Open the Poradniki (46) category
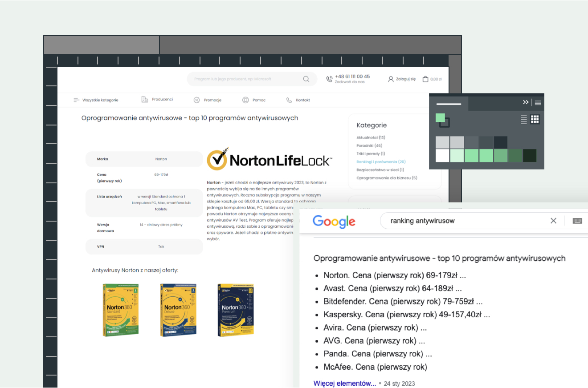 (x=369, y=145)
